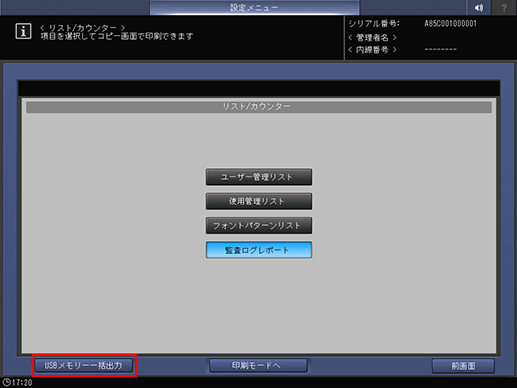Choose フォントパターンリスト
517x388 pixels.
point(259,226)
